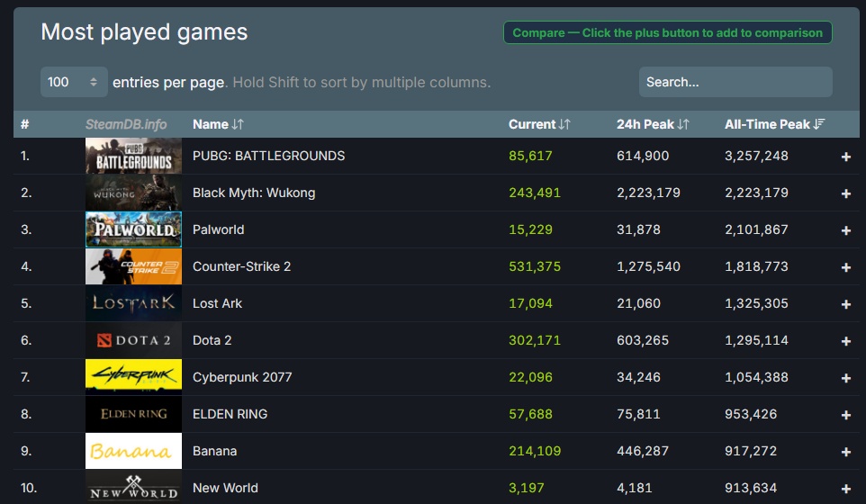Add Cyberpunk 2077 to comparison list

(845, 378)
